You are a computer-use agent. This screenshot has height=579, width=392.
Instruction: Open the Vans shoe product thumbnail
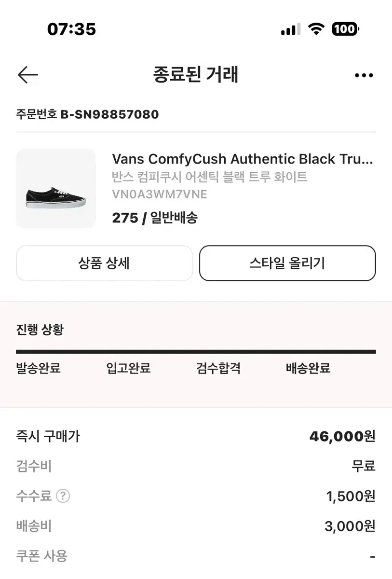coord(56,188)
